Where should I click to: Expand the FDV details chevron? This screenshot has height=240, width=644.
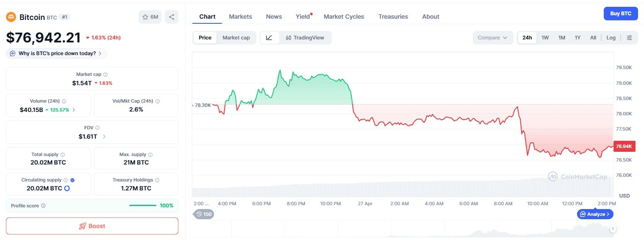[104, 137]
